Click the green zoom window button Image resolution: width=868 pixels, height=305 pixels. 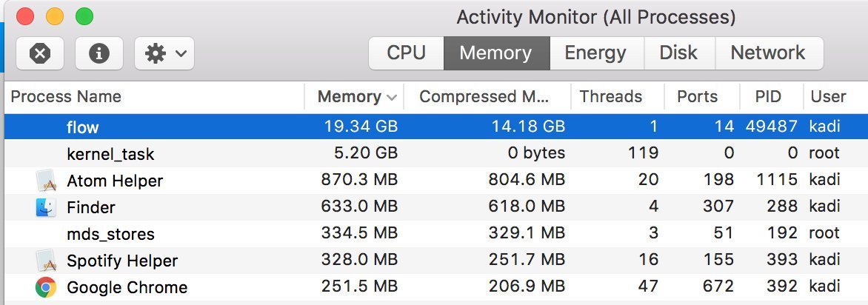[84, 16]
